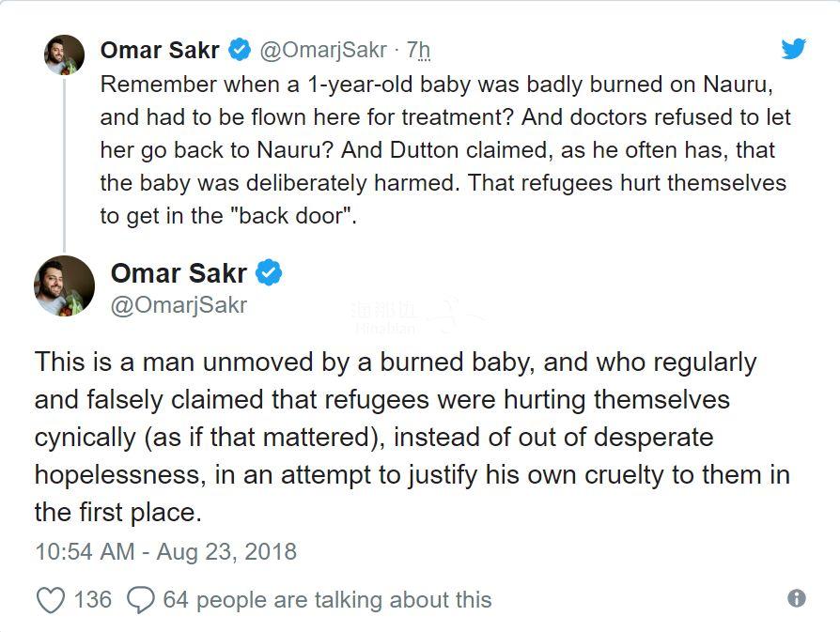The height and width of the screenshot is (632, 840).
Task: Open the @OmarjSakr handle in the parent tweet header
Action: [x=321, y=49]
